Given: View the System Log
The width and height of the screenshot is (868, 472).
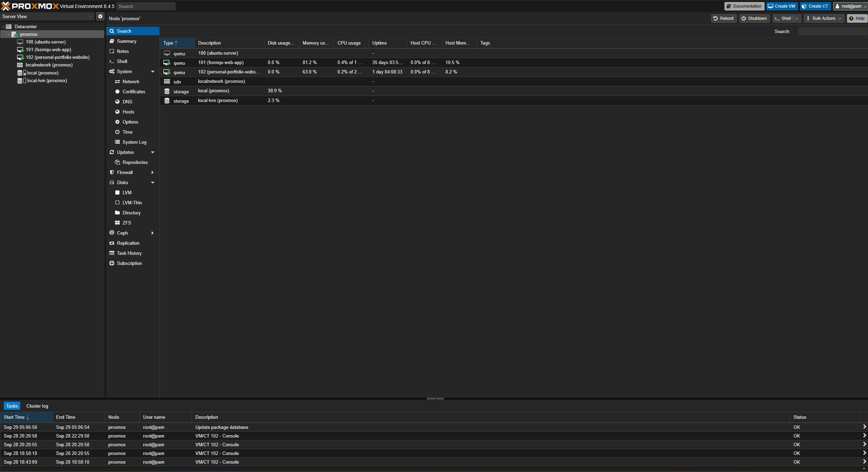Looking at the screenshot, I should [x=134, y=142].
